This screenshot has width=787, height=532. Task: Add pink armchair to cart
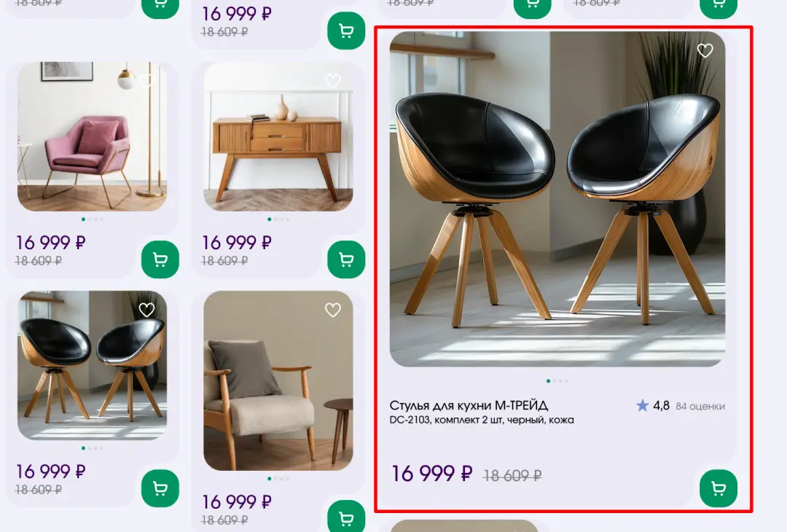click(x=160, y=259)
